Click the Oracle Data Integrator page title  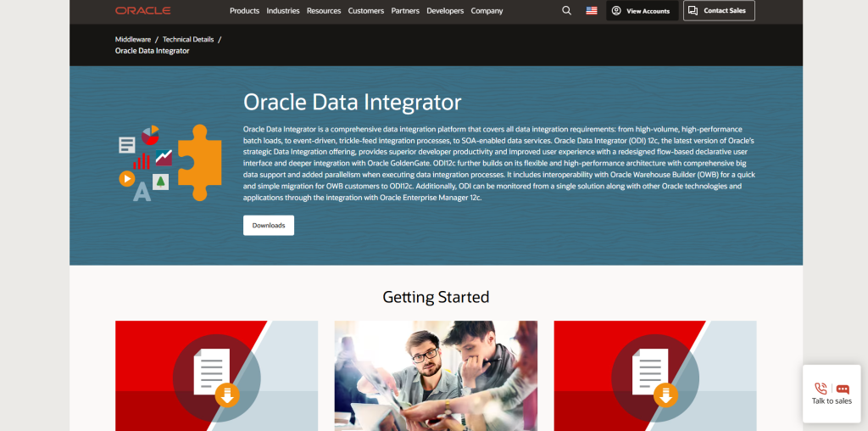tap(352, 103)
